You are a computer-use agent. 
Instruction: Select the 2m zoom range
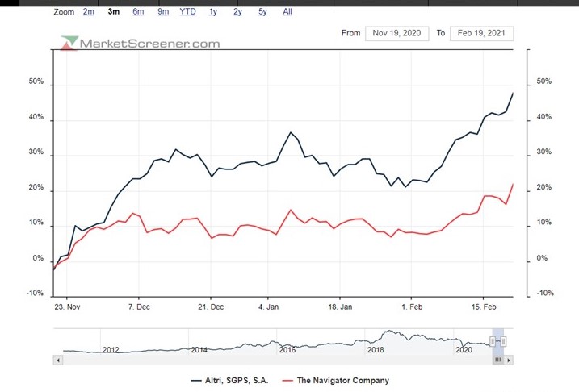tap(89, 12)
